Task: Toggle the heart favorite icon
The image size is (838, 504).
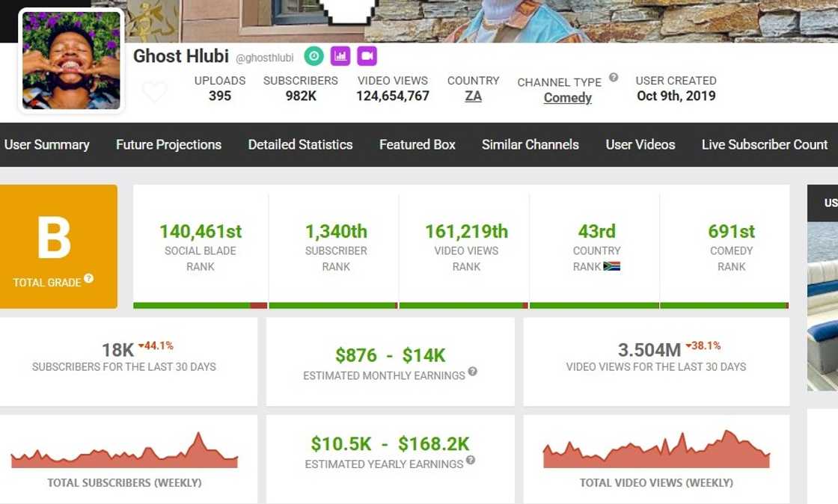Action: coord(155,92)
